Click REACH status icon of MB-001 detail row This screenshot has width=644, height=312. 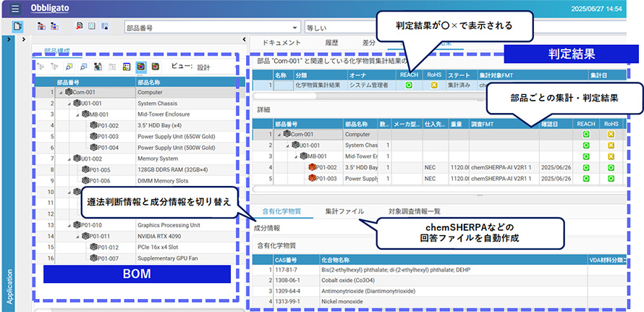coord(586,156)
